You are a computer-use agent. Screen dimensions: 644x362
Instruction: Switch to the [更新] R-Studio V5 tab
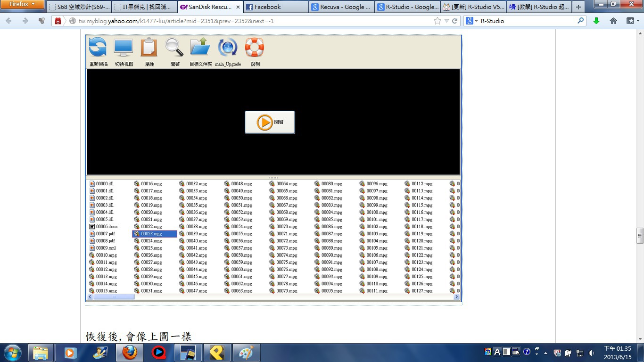473,7
